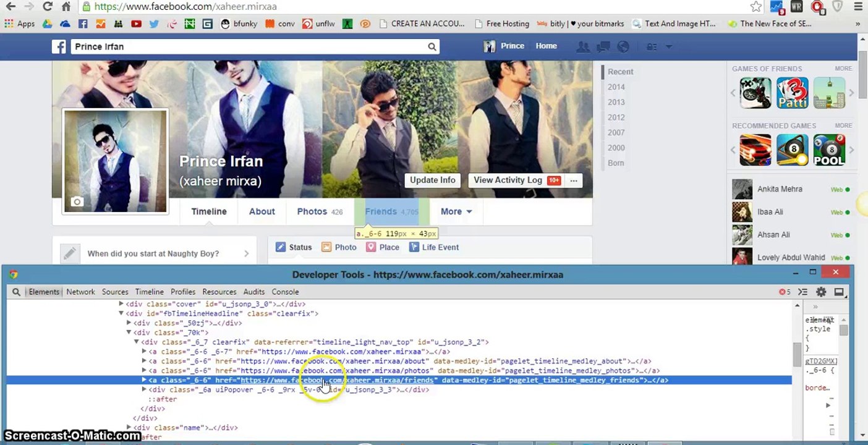Open the motorbike stunt game icon
868x445 pixels.
755,93
